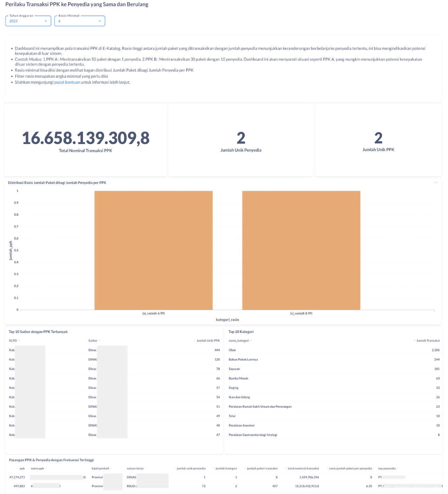The height and width of the screenshot is (494, 448).
Task: Sort by jumlah paket transaksi arrow
Action: 245,468
